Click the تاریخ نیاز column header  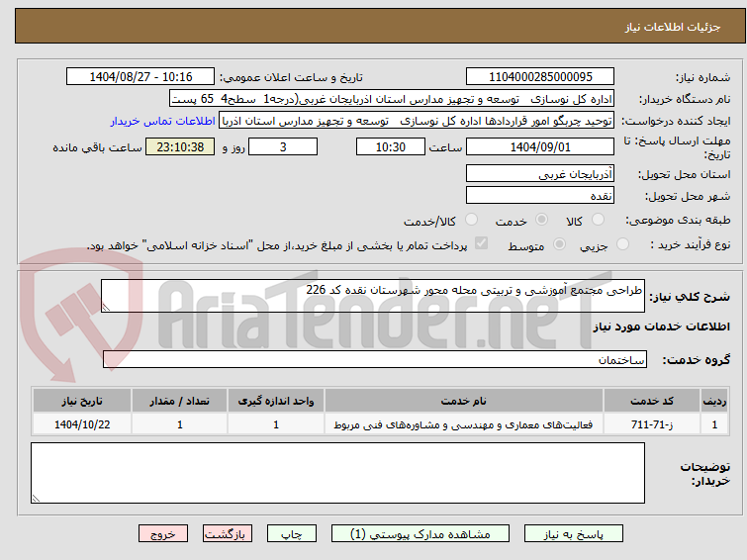[x=82, y=401]
